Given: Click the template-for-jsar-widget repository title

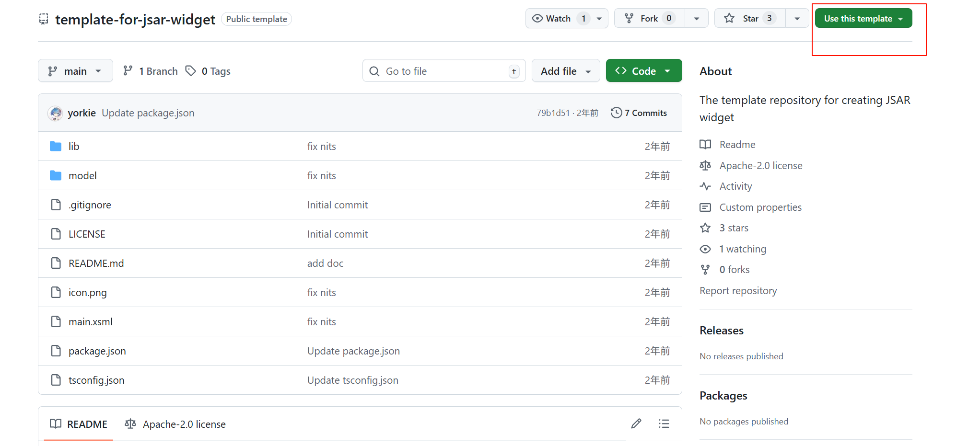Looking at the screenshot, I should coord(135,19).
